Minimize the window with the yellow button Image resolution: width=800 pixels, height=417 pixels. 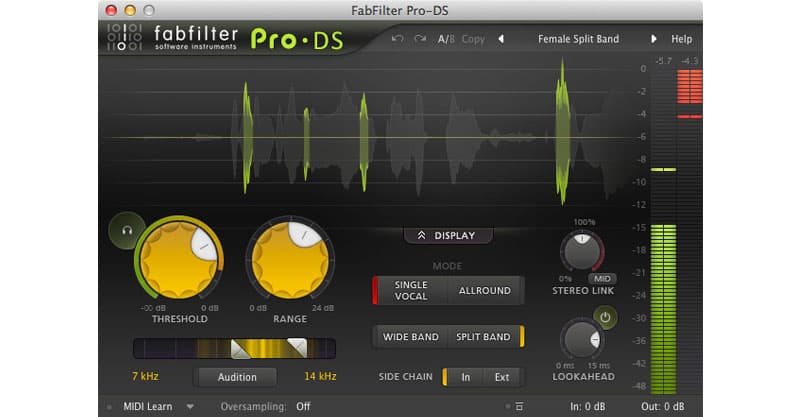pyautogui.click(x=130, y=10)
